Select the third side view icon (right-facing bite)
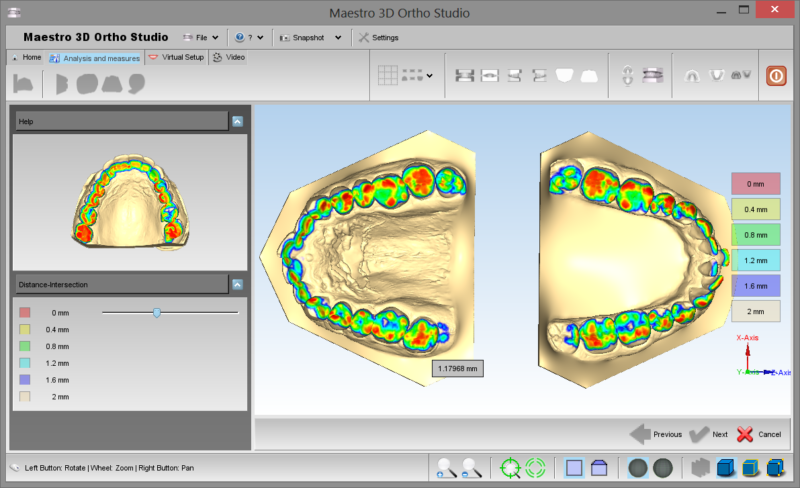The height and width of the screenshot is (488, 800). click(x=515, y=76)
